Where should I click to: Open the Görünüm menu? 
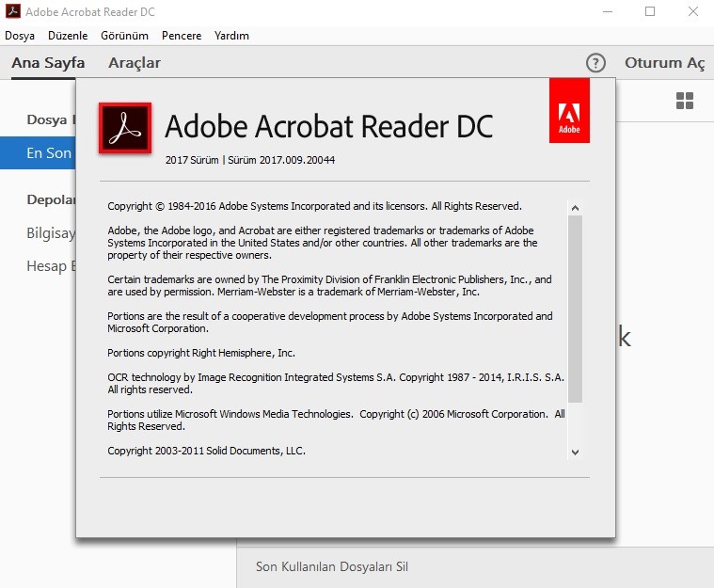(124, 36)
